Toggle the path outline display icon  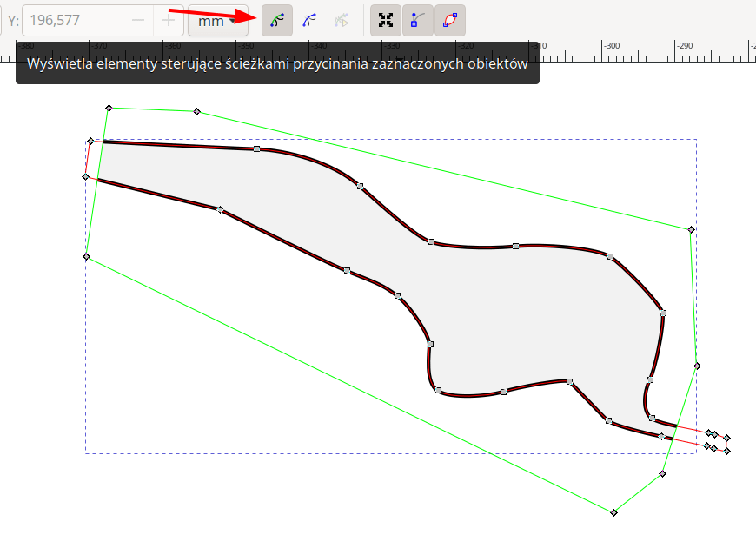(x=449, y=20)
